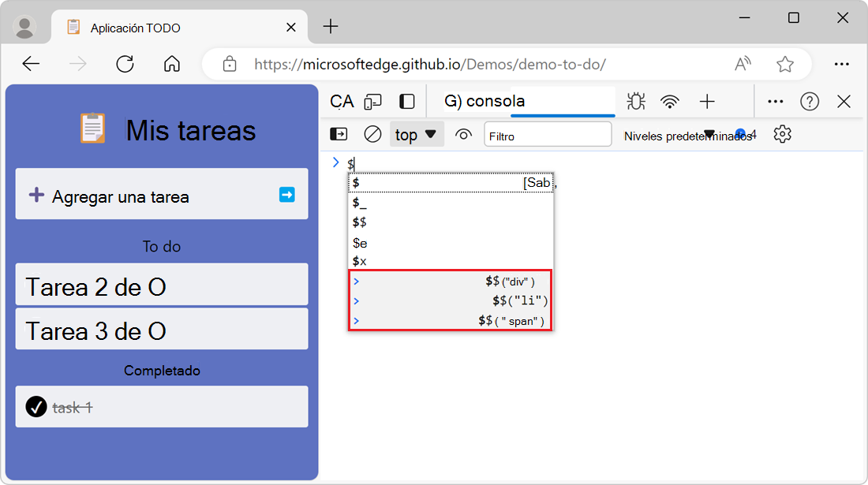Toggle device emulation icon in DevTools
Screen dimensions: 868x485
[373, 101]
